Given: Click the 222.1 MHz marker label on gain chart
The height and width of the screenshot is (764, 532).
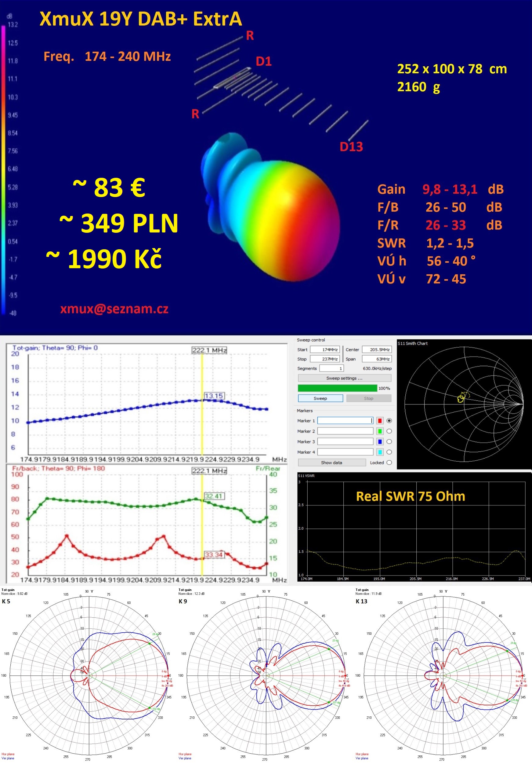Looking at the screenshot, I should (x=209, y=350).
